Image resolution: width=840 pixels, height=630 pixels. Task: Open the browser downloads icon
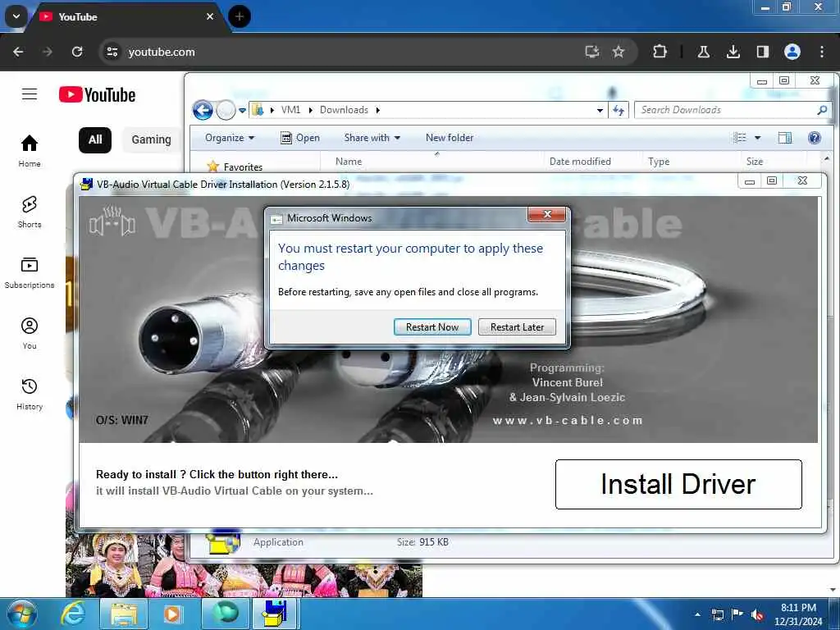(733, 52)
